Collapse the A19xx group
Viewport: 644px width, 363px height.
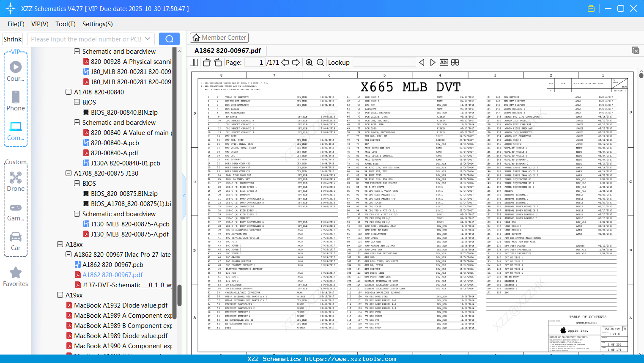click(60, 295)
